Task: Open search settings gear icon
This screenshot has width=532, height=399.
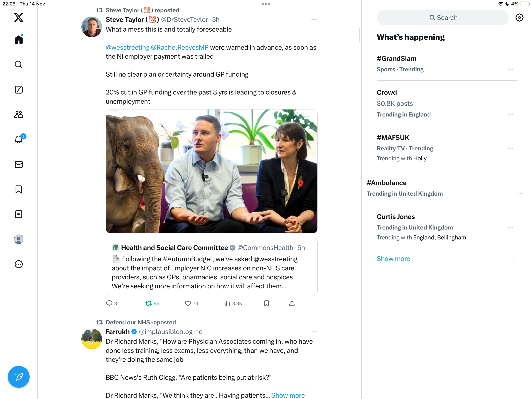Action: (x=519, y=18)
